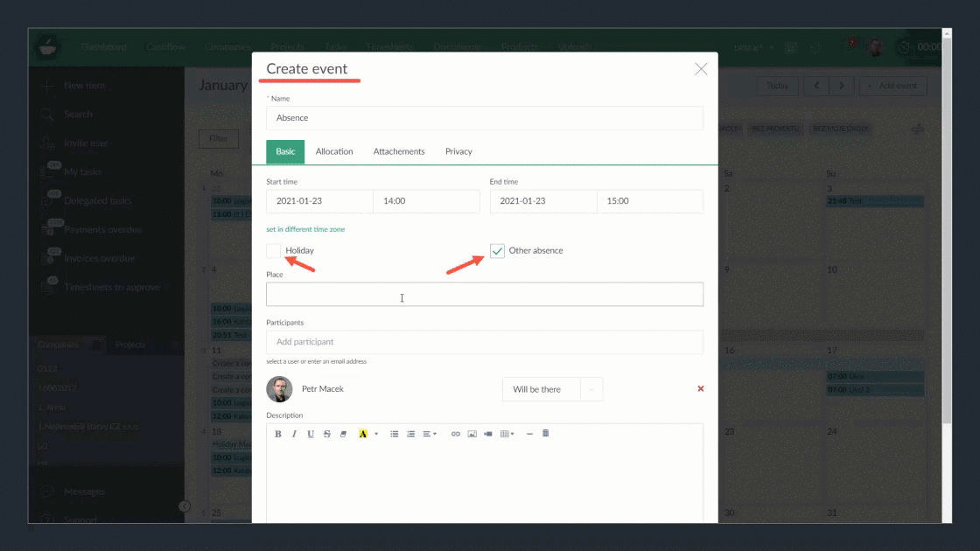Expand the table insert dropdown in editor
The height and width of the screenshot is (551, 980).
click(x=507, y=434)
